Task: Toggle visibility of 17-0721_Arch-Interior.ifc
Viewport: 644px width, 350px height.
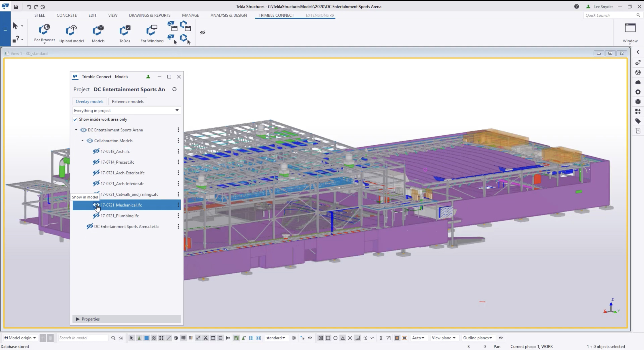Action: pyautogui.click(x=96, y=183)
